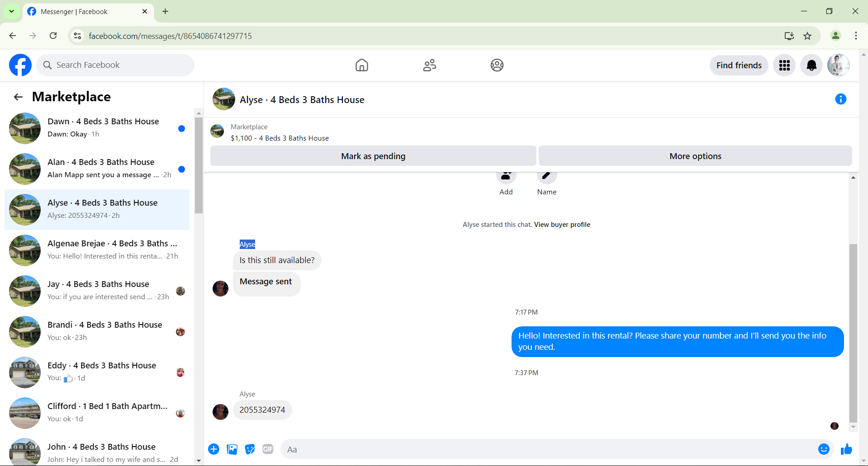Go back to previous browser page
The height and width of the screenshot is (466, 868).
(13, 36)
